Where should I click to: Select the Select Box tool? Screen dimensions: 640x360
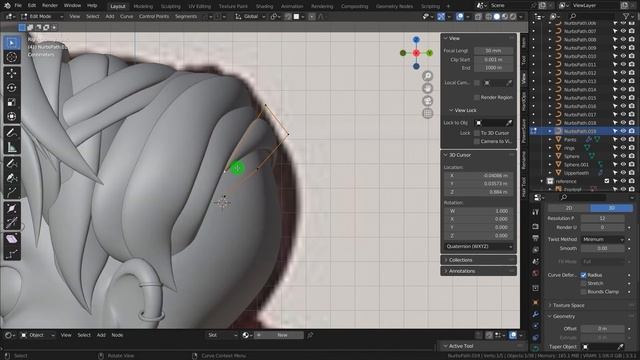12,43
